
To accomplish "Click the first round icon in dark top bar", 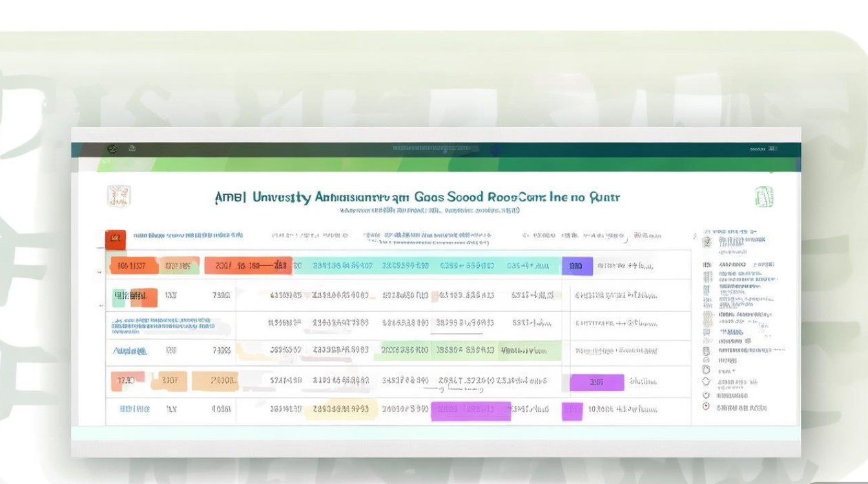I will (112, 149).
